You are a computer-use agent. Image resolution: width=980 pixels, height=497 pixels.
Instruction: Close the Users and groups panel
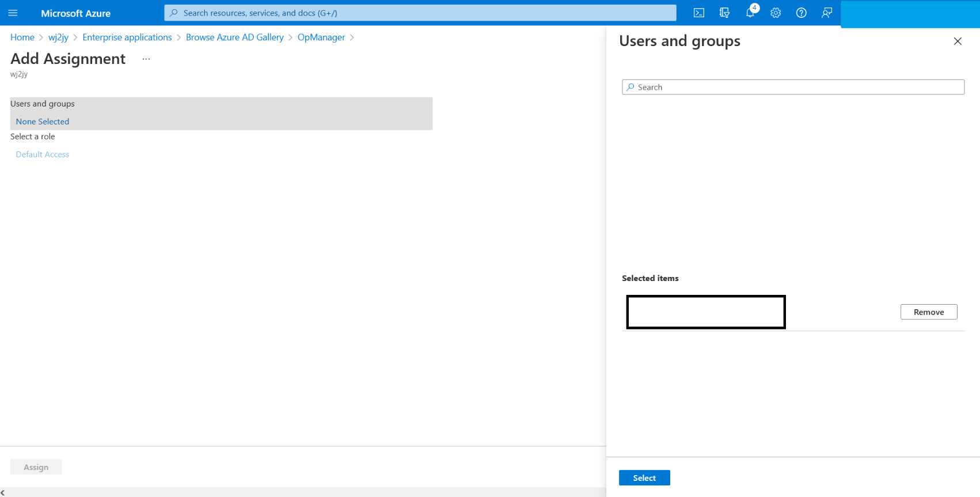(x=958, y=41)
